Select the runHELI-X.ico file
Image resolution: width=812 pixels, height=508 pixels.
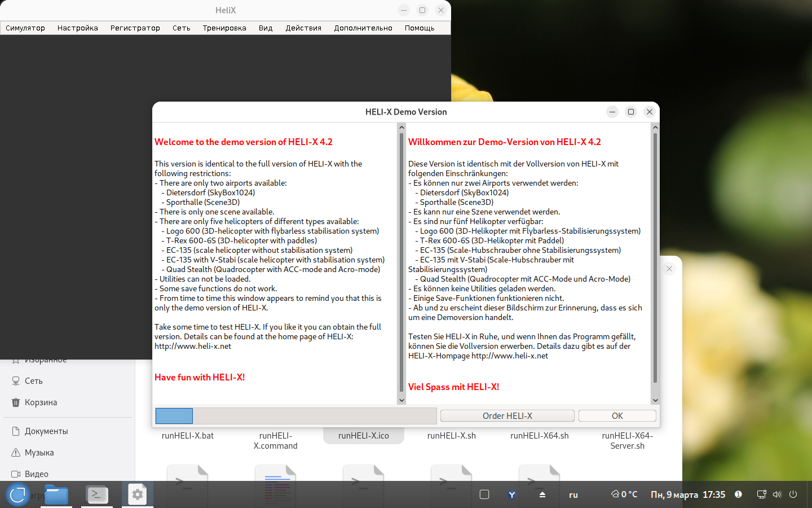coord(364,436)
